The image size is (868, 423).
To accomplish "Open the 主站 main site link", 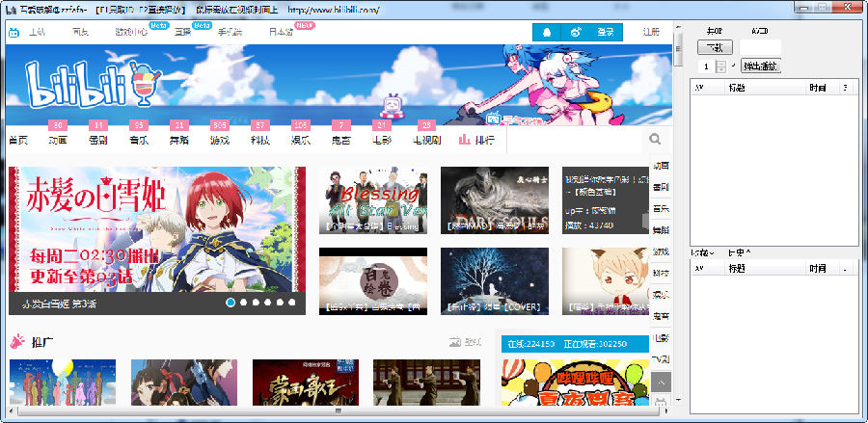I will (37, 32).
